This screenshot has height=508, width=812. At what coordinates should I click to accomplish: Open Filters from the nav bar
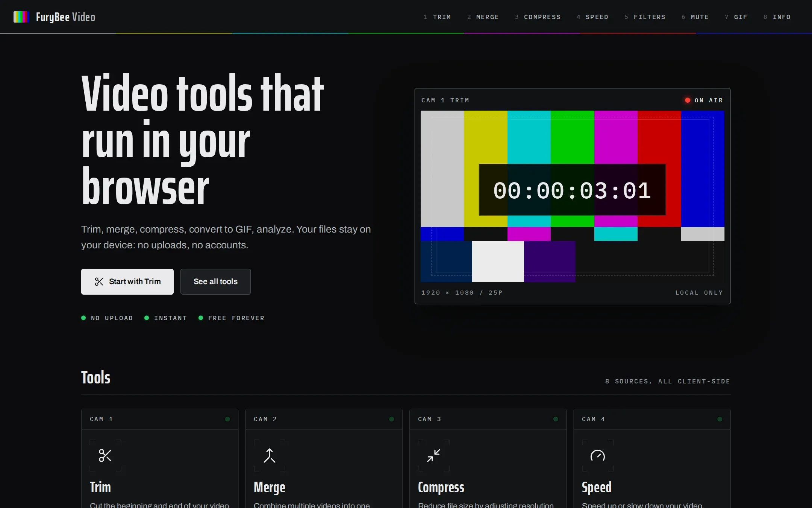coord(645,17)
